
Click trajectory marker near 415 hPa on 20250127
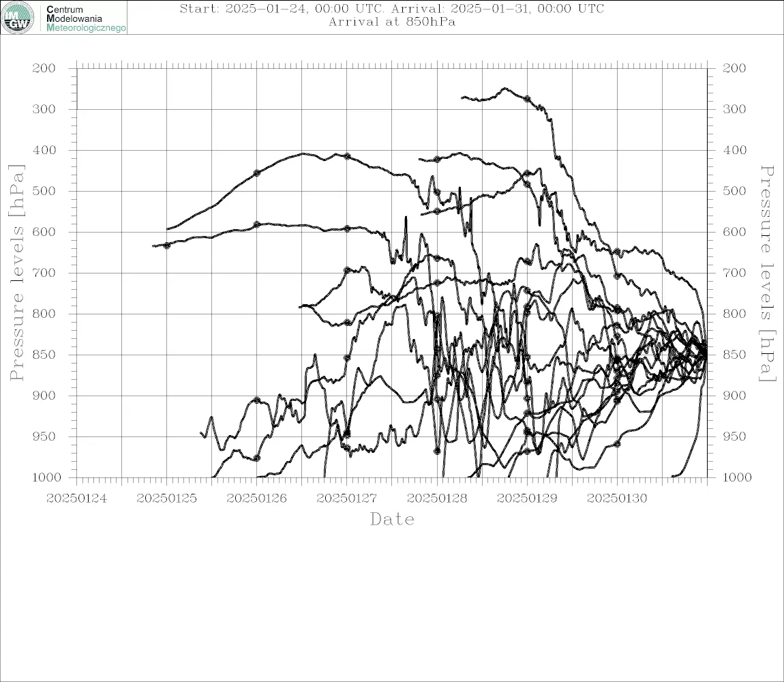point(347,157)
